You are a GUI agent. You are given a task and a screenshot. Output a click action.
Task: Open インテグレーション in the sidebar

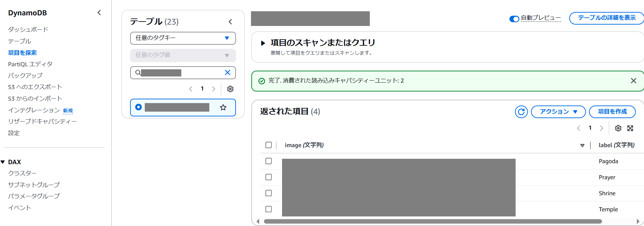34,110
